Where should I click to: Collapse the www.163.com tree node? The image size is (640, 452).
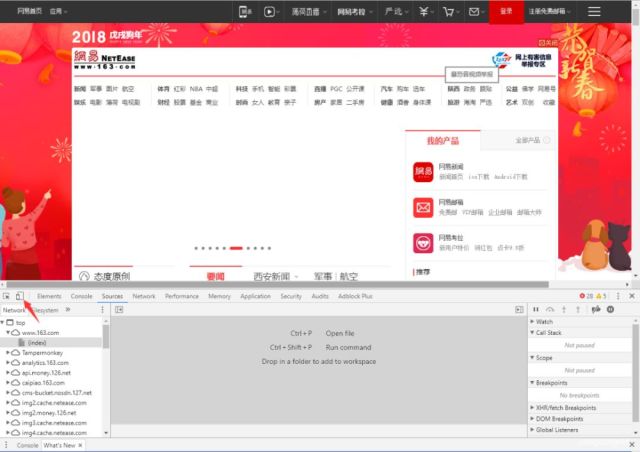[x=8, y=333]
